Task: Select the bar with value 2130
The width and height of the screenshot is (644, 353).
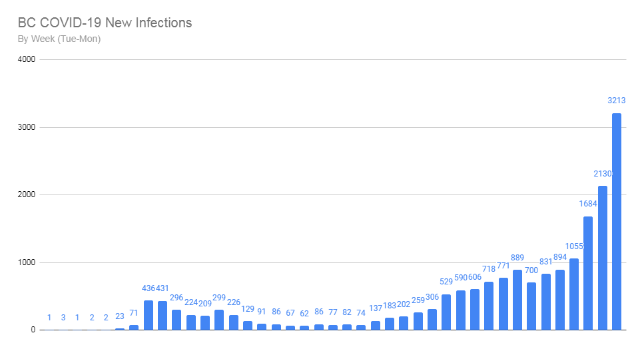Action: point(603,258)
